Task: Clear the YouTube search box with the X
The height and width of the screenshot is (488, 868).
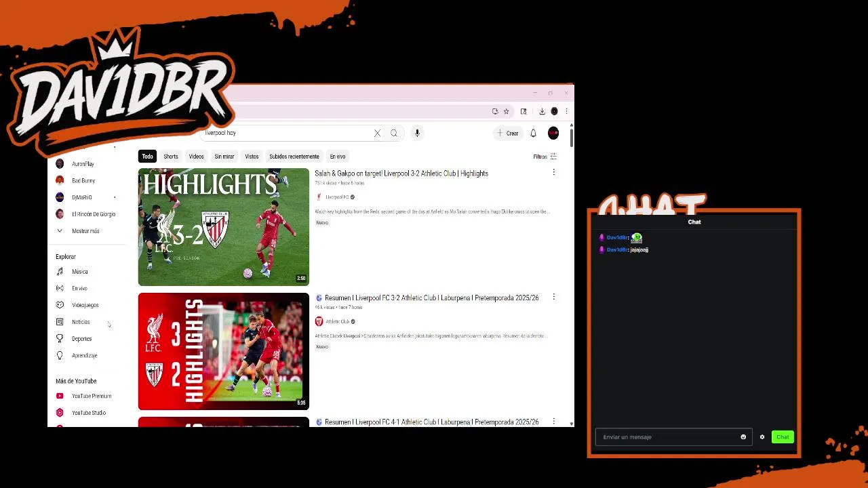Action: tap(377, 134)
